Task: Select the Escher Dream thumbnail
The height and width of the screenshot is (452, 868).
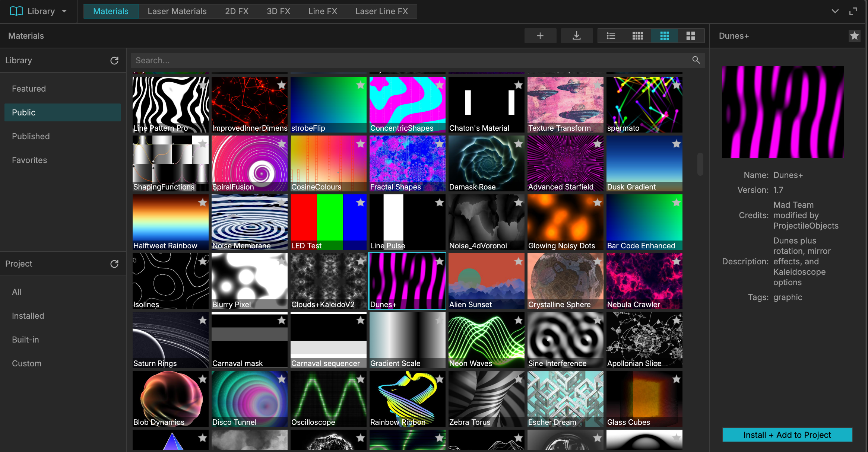Action: [x=566, y=399]
